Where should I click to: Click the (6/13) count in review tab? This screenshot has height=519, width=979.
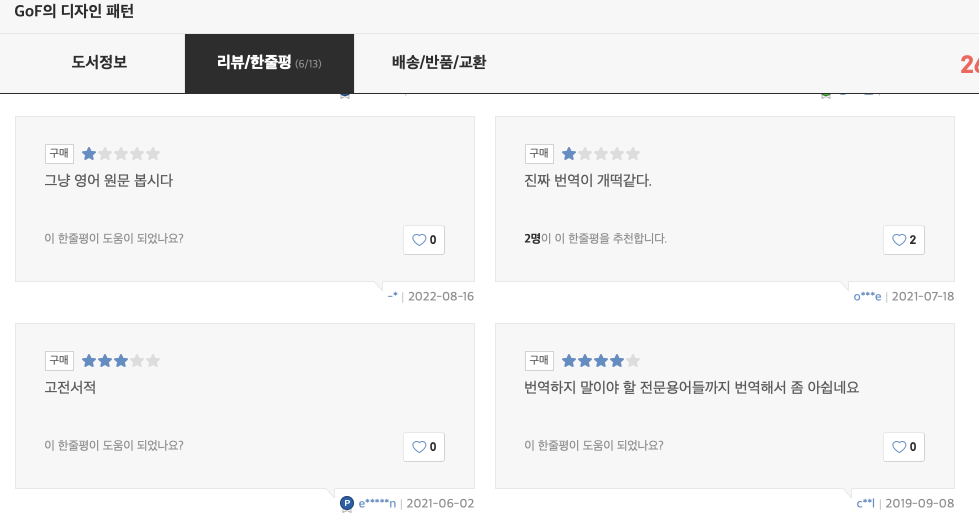[x=308, y=64]
